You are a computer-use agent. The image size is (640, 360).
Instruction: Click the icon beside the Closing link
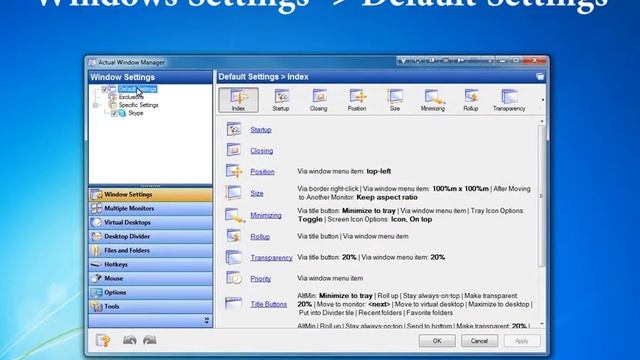pyautogui.click(x=234, y=150)
